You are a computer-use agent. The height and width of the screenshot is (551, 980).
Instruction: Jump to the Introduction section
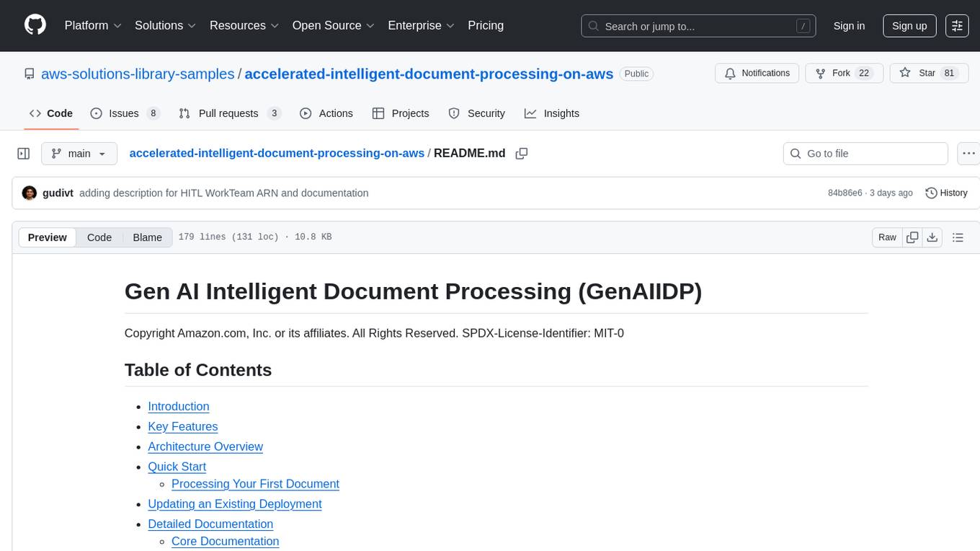(x=179, y=406)
